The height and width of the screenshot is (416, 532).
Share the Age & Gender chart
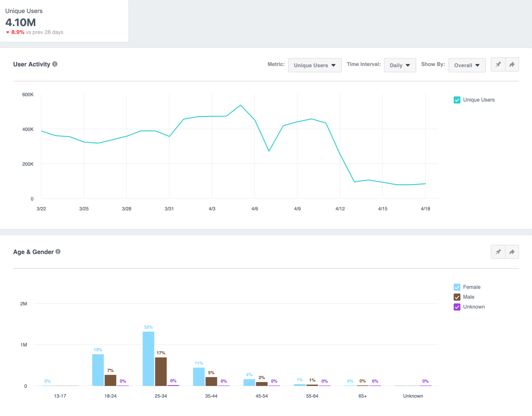click(512, 252)
